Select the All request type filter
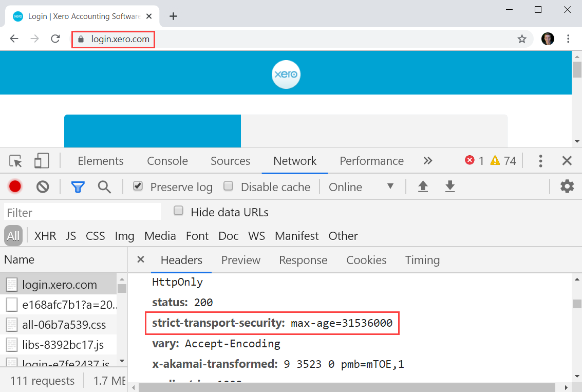 tap(13, 236)
